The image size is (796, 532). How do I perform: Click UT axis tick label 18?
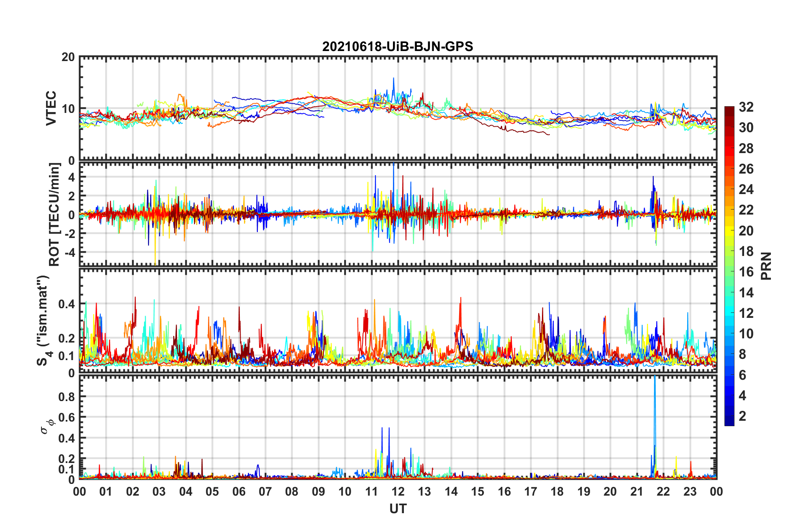[557, 491]
